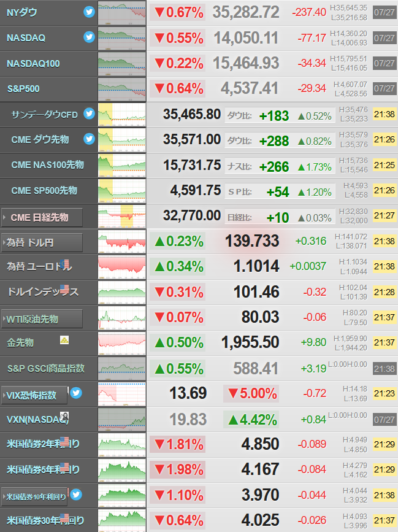Expand the VIX恐怖指数 button
The height and width of the screenshot is (532, 398).
tap(34, 395)
